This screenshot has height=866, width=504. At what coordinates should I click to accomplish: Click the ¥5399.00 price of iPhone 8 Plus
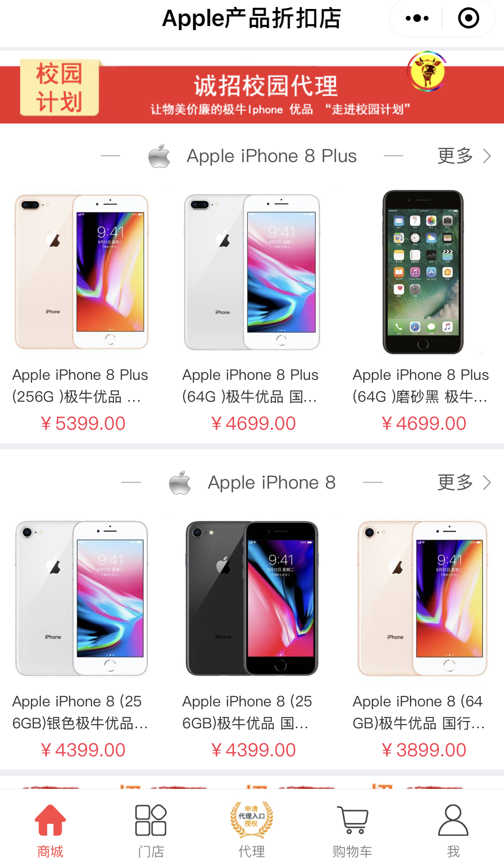(x=83, y=423)
